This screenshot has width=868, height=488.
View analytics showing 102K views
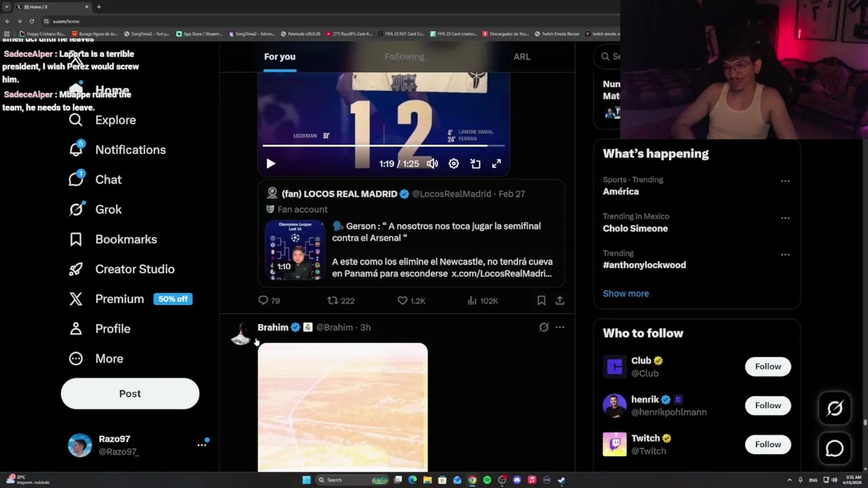[x=482, y=300]
